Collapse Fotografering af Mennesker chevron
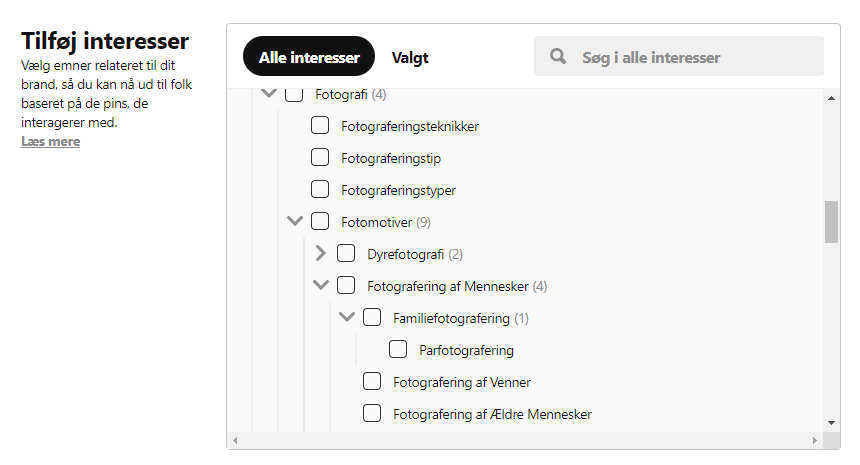Screen dimensions: 860x465 tap(321, 285)
